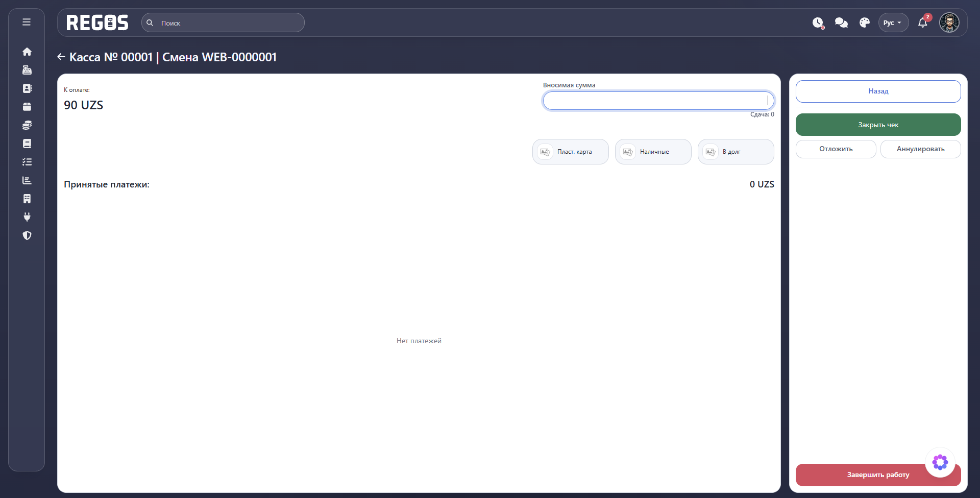Viewport: 980px width, 498px height.
Task: Open the box inventory sidebar icon
Action: coord(27,107)
